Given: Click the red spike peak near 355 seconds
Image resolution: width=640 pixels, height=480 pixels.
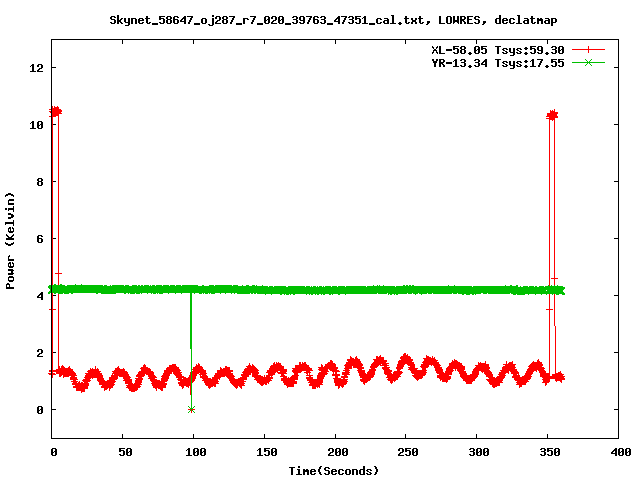Looking at the screenshot, I should click(x=552, y=115).
